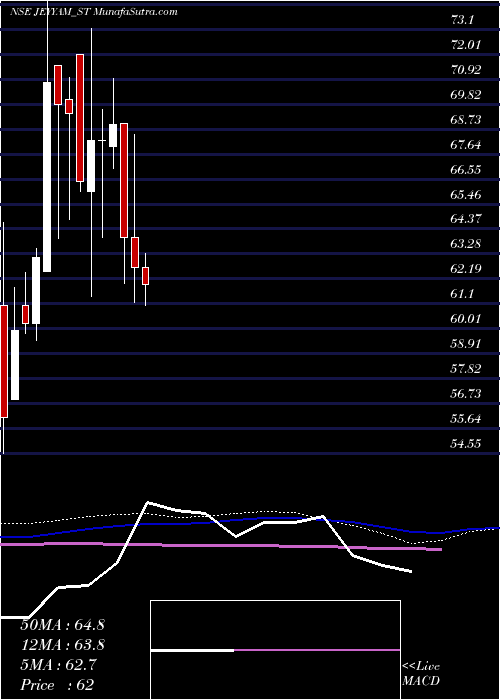Select the 69.82 price axis label
Viewport: 500px width, 700px height.
tap(466, 95)
